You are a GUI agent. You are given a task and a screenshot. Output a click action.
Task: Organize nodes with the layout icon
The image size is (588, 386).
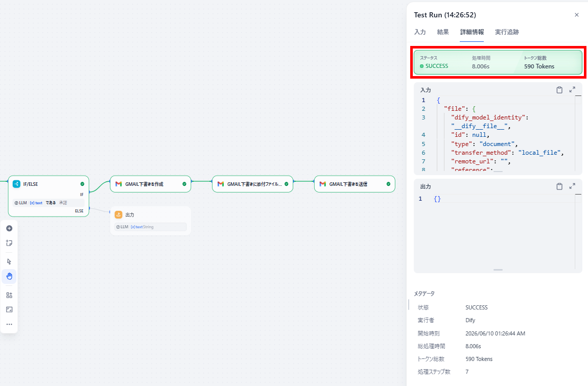click(x=9, y=295)
